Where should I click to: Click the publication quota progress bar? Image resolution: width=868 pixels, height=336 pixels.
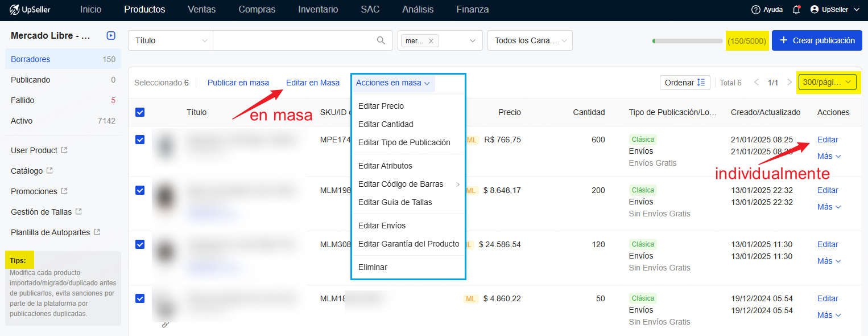pyautogui.click(x=687, y=41)
